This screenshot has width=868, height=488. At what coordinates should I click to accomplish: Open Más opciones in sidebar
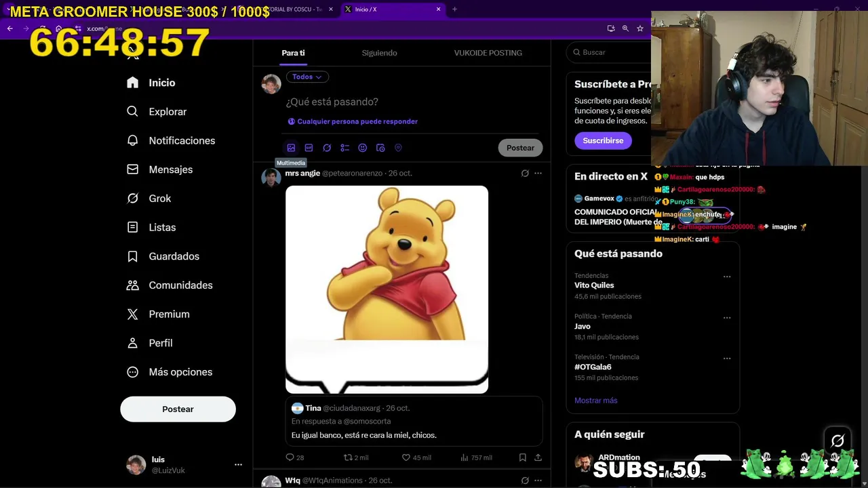pyautogui.click(x=170, y=372)
